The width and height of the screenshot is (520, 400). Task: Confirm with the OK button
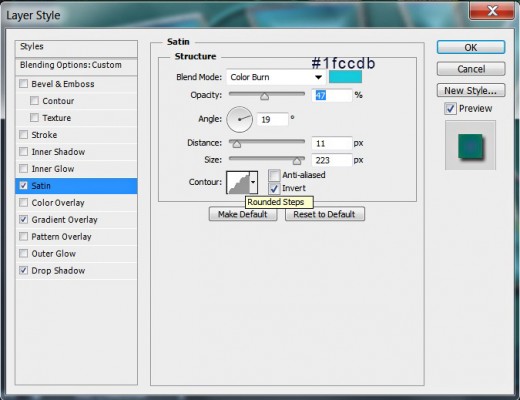471,47
